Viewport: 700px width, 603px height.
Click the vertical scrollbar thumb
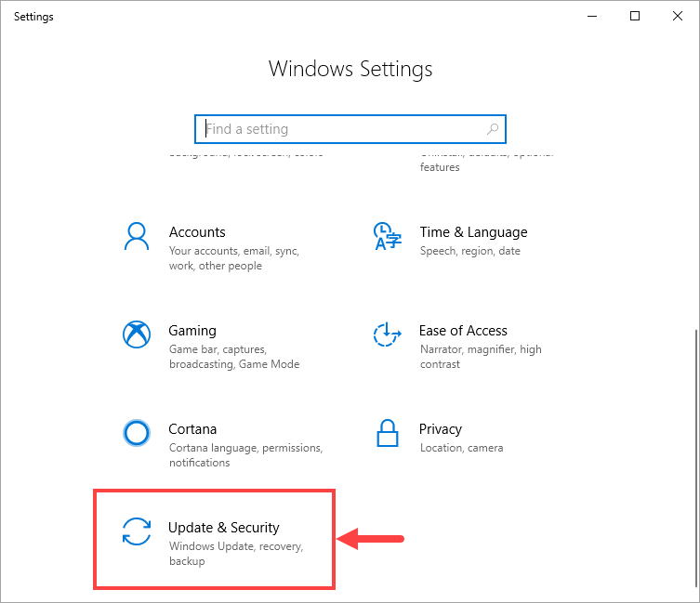pyautogui.click(x=697, y=459)
